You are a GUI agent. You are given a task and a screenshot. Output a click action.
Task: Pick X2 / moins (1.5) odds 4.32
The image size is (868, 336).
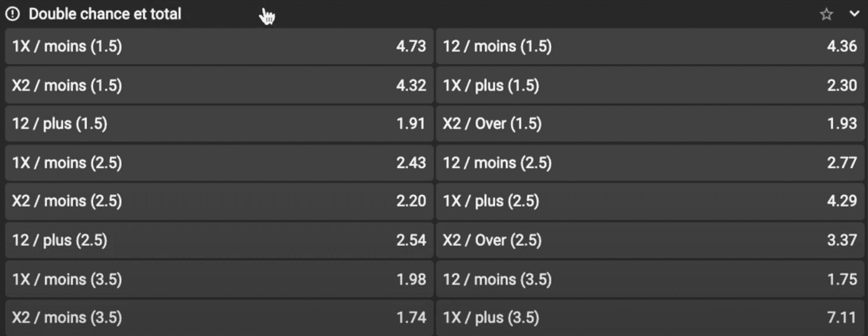pos(219,85)
